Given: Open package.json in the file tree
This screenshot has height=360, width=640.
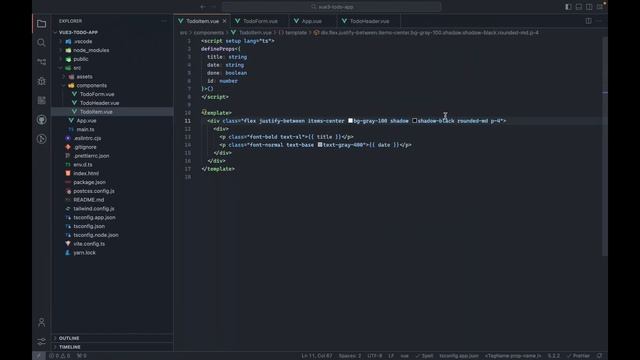Looking at the screenshot, I should 112,182.
